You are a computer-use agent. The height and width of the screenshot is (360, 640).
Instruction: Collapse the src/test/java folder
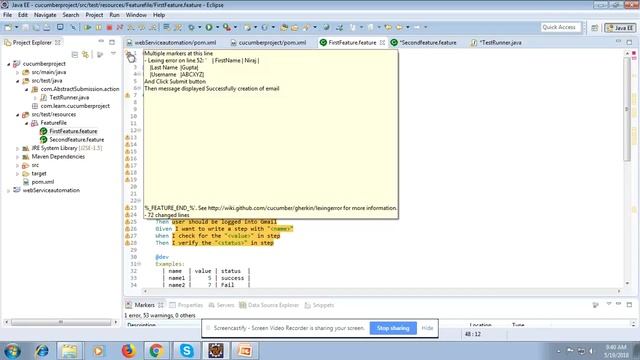click(18, 81)
